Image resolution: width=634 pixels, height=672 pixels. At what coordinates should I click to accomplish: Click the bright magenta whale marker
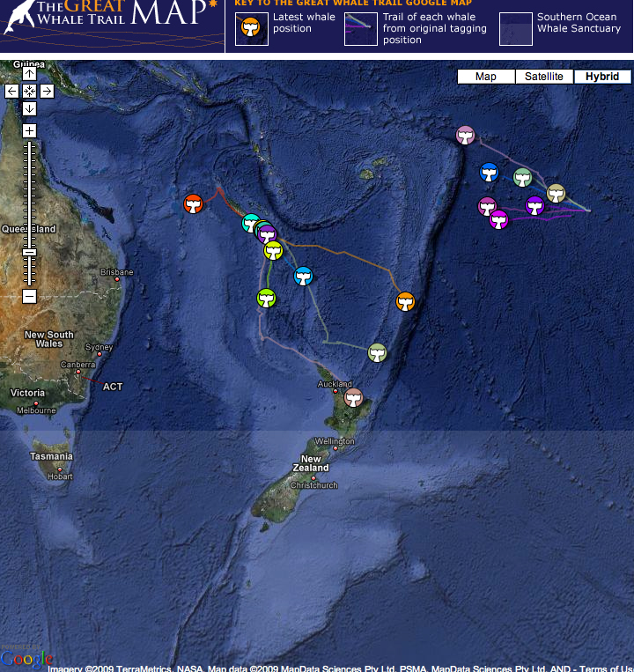(498, 220)
